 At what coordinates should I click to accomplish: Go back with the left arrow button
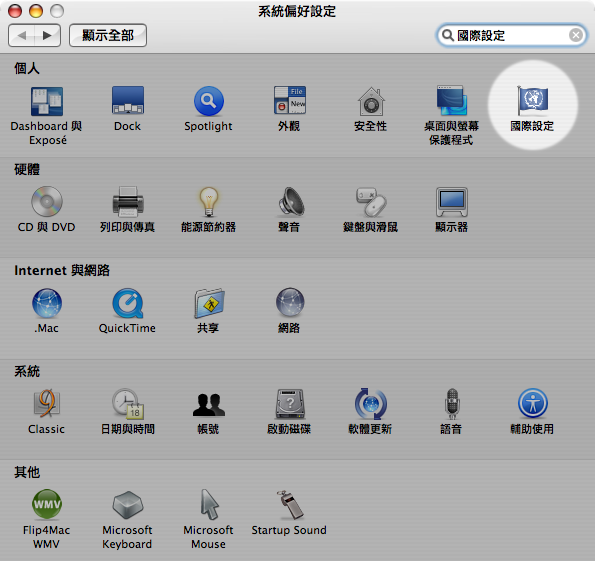tap(21, 35)
